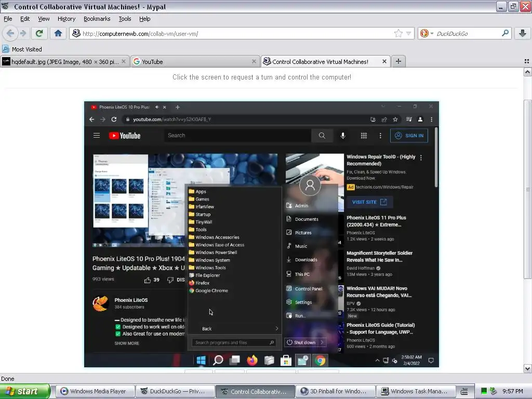
Task: Open Microsoft Store in VM taskbar
Action: [x=286, y=361]
